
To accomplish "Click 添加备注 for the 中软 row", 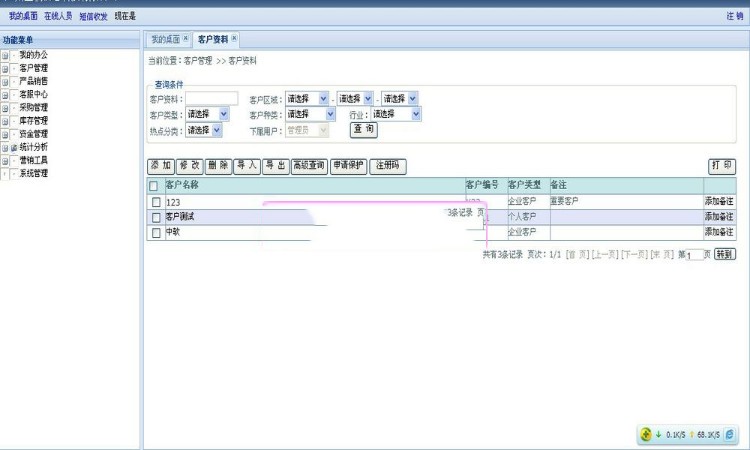I will (719, 232).
